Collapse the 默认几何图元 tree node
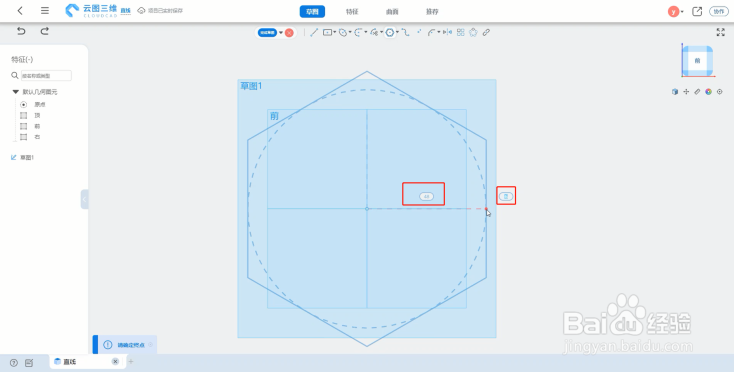The height and width of the screenshot is (372, 734). click(x=15, y=92)
